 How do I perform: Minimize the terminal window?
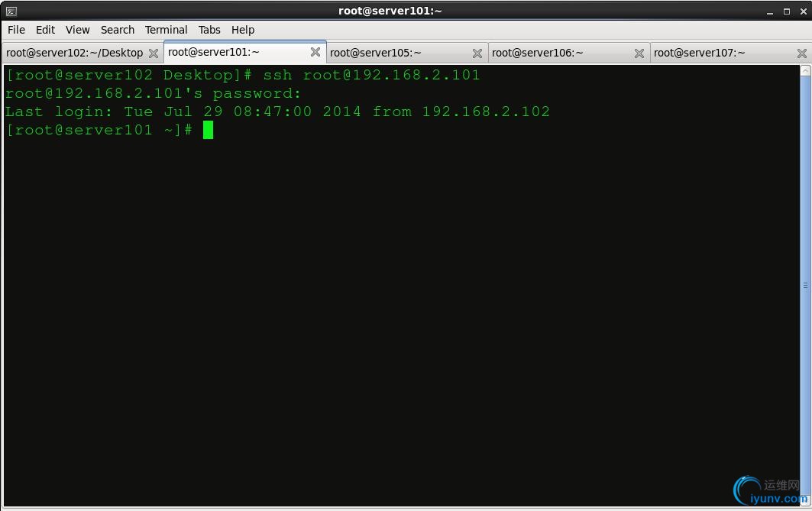pos(770,11)
